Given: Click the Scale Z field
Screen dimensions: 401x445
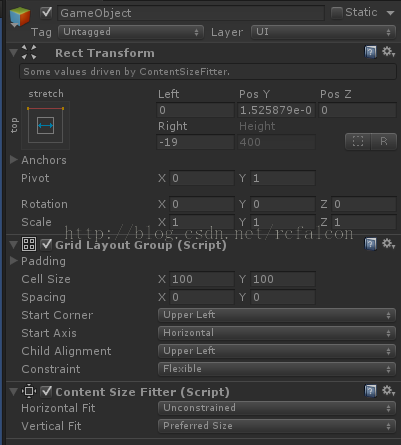Looking at the screenshot, I should [x=364, y=222].
